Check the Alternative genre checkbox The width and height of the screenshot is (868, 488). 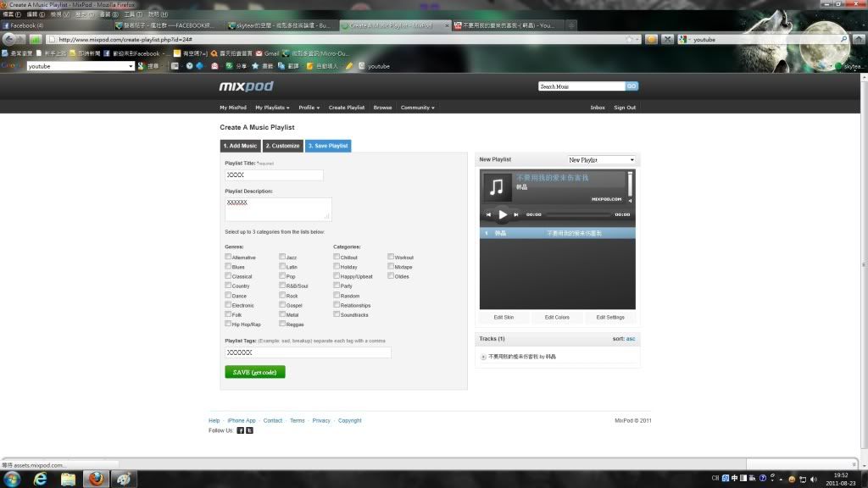click(228, 257)
